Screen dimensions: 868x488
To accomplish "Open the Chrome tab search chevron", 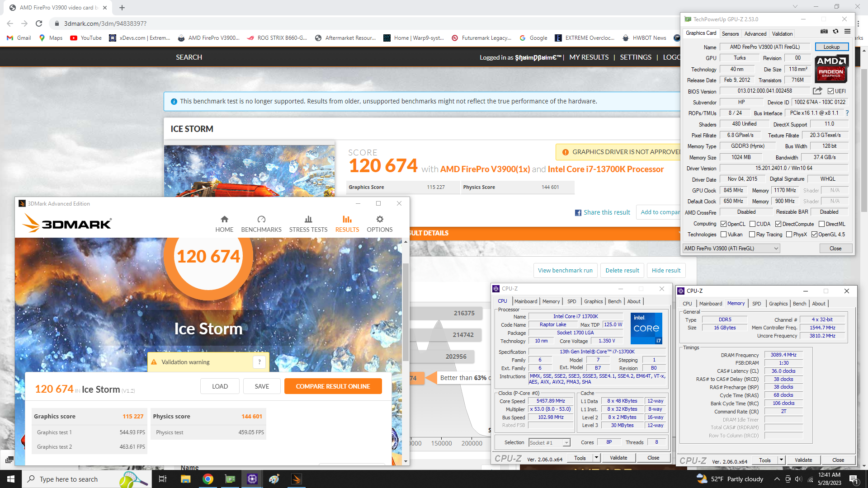I will (795, 7).
